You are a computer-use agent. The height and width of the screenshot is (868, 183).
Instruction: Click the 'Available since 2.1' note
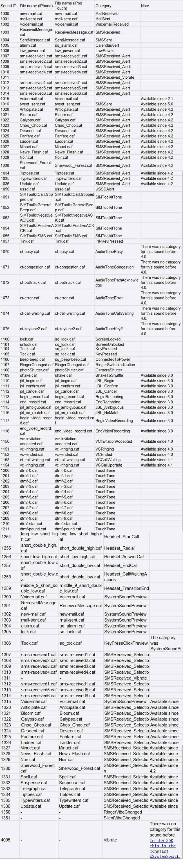click(157, 99)
